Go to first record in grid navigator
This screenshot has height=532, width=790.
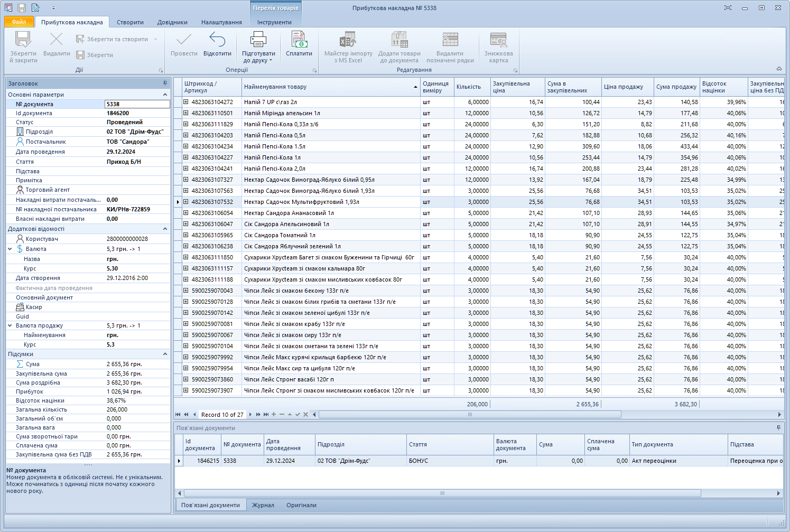178,415
